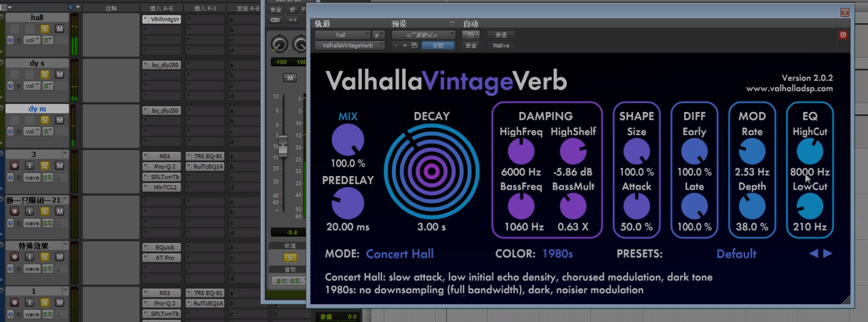
Task: Solo the hall track
Action: pyautogui.click(x=45, y=29)
